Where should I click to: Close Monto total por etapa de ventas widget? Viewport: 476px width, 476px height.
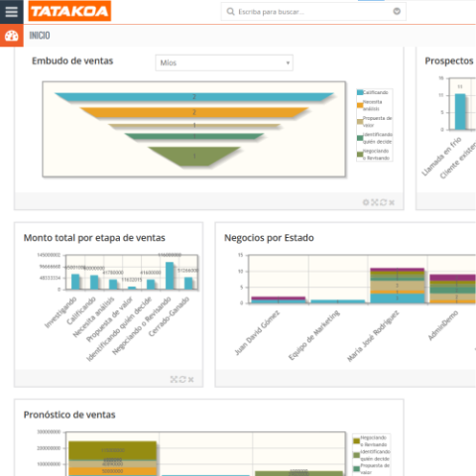[x=190, y=380]
